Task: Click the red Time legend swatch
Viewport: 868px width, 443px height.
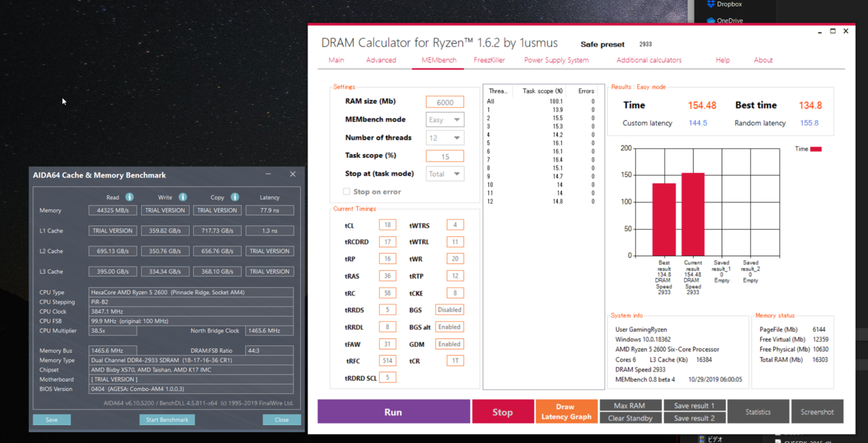Action: [x=816, y=149]
